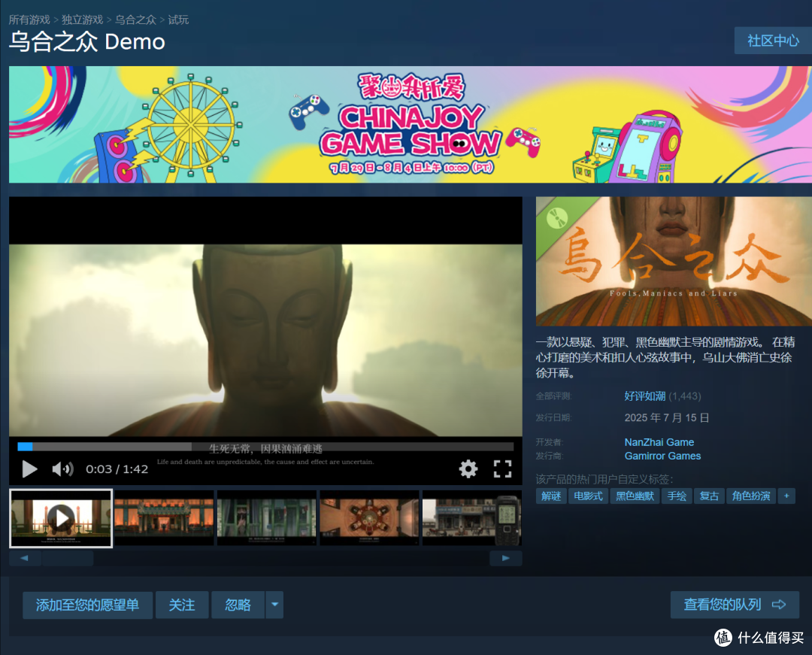Viewport: 812px width, 655px height.
Task: Select the 黑色幽默 tag
Action: (x=635, y=496)
